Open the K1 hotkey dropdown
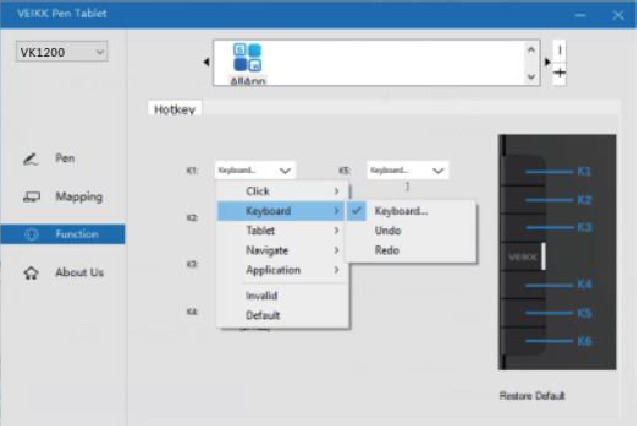This screenshot has height=426, width=637. (x=255, y=170)
